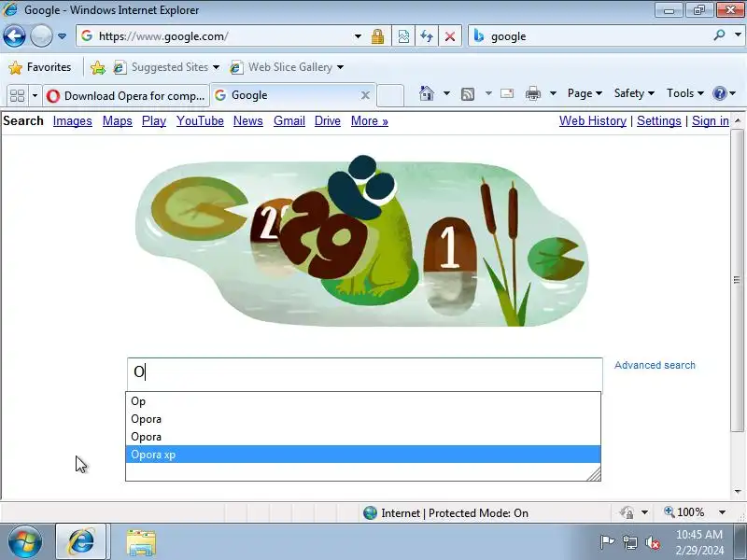This screenshot has height=560, width=747.
Task: Open the Safety menu
Action: [634, 93]
